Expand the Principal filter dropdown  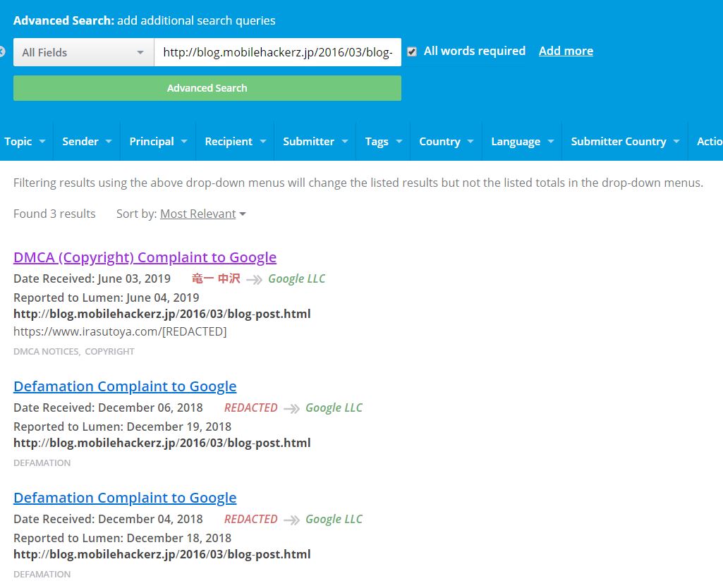158,142
